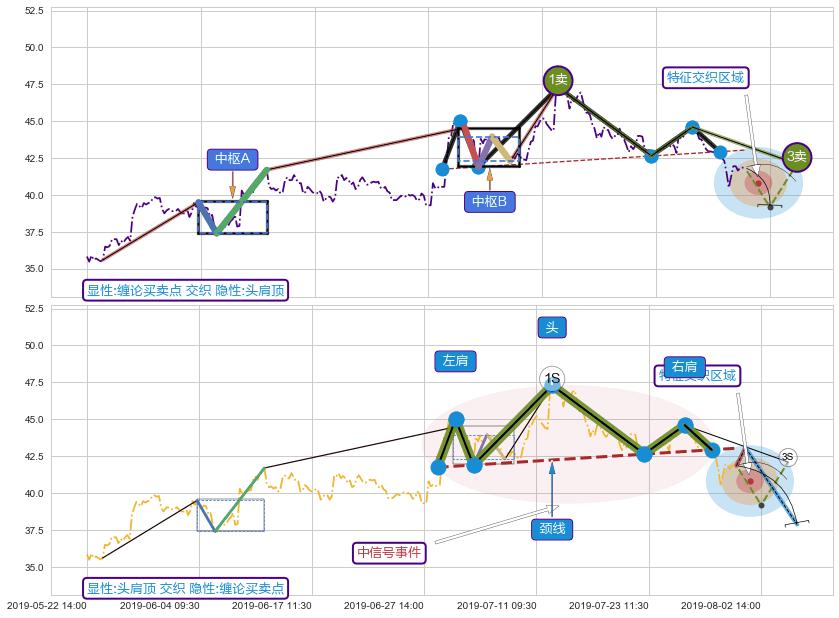The width and height of the screenshot is (839, 618).
Task: Click the "颈线" neckline label
Action: point(552,529)
